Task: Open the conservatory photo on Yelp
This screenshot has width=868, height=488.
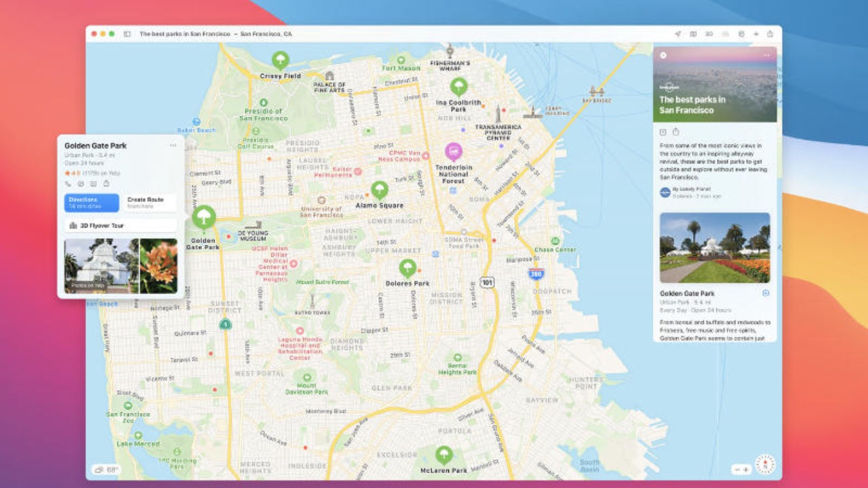Action: (x=102, y=266)
